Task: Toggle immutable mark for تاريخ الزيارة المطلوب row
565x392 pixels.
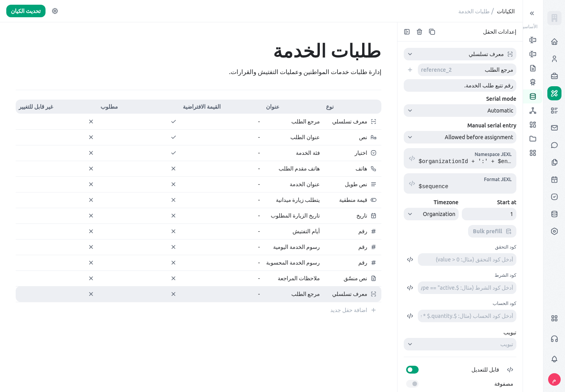Action: click(91, 216)
